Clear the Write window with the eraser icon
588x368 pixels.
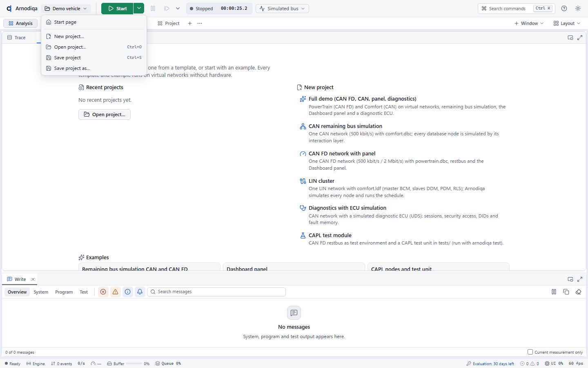579,292
